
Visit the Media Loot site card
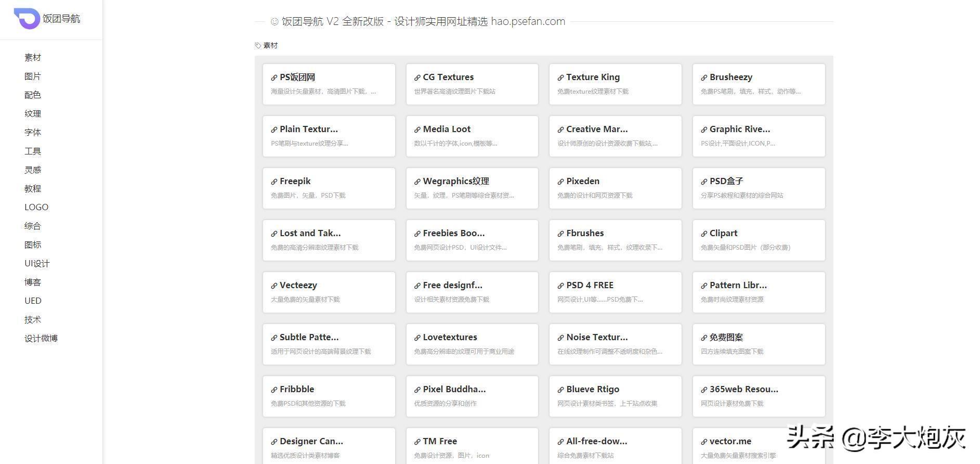click(x=472, y=136)
